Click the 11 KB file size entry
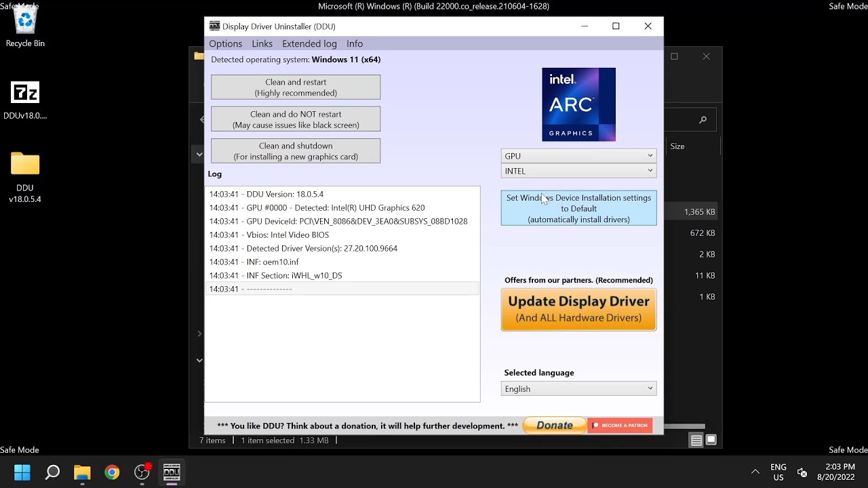This screenshot has width=868, height=488. point(705,276)
